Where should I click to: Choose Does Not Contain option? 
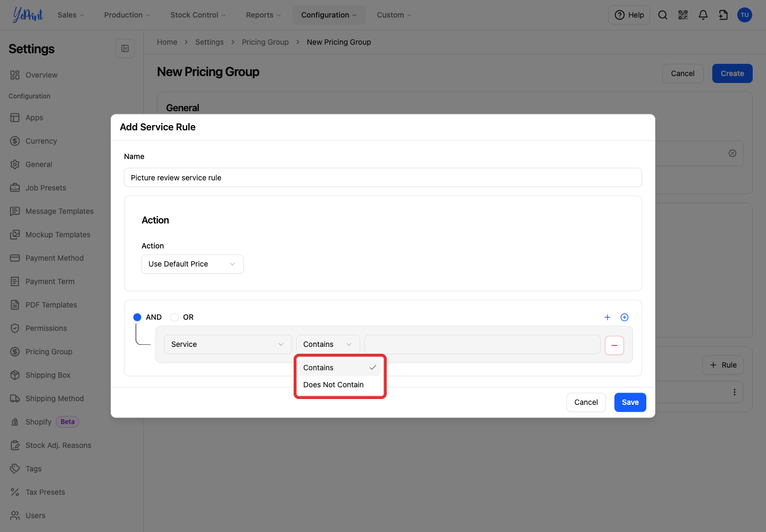coord(340,385)
